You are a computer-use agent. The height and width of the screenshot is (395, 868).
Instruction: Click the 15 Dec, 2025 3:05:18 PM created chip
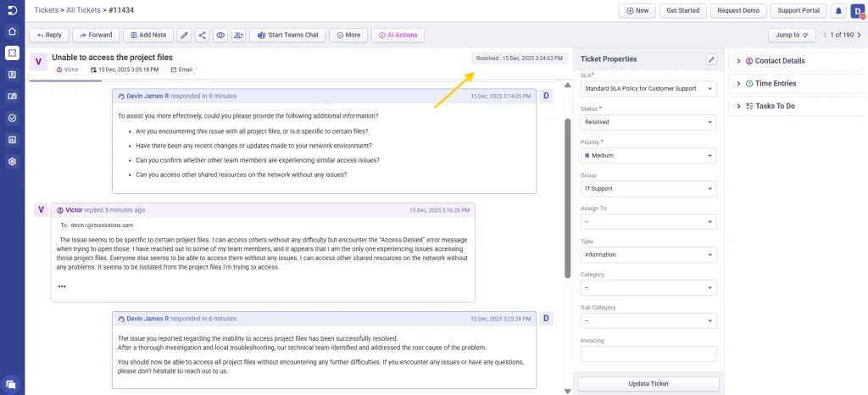click(125, 70)
